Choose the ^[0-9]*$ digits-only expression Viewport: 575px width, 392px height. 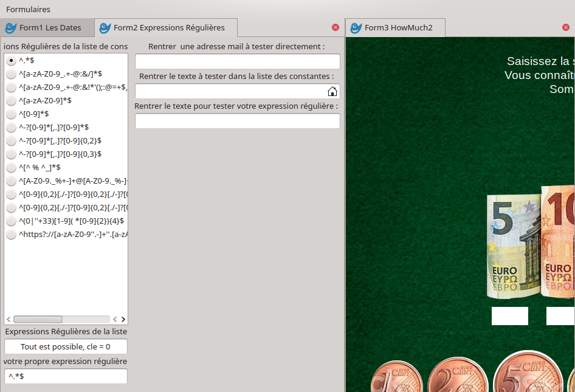[11, 114]
